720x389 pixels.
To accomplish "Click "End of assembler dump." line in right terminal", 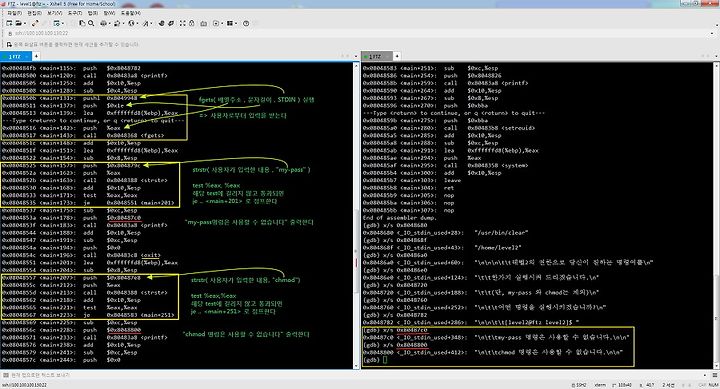I will (399, 218).
